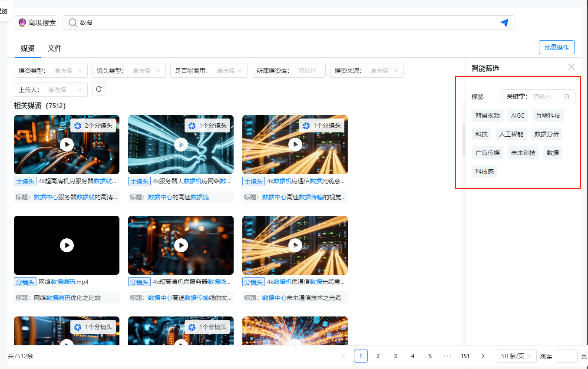Select the 数据分析 tag
The width and height of the screenshot is (588, 369).
547,134
